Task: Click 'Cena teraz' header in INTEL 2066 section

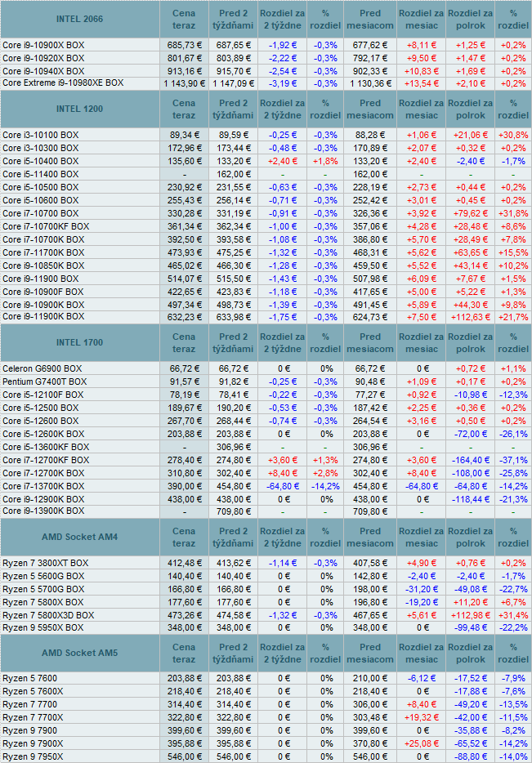Action: pos(184,20)
